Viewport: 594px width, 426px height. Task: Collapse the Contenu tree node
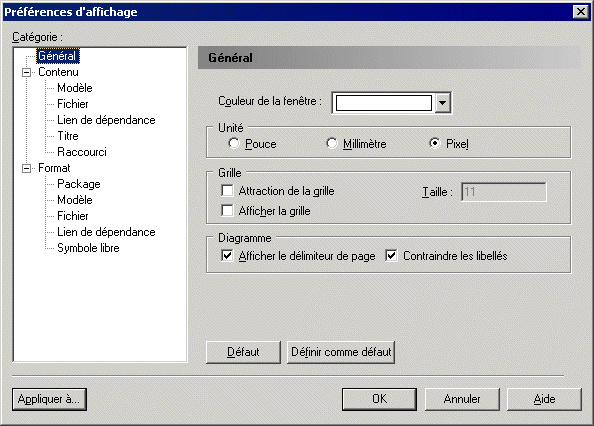27,72
